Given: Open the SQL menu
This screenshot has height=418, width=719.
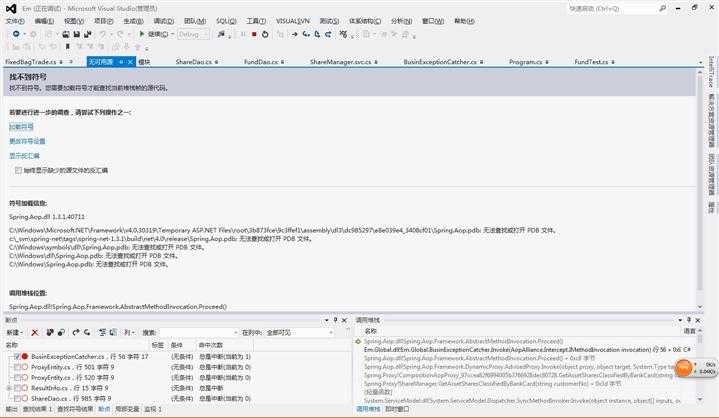Looking at the screenshot, I should tap(226, 21).
